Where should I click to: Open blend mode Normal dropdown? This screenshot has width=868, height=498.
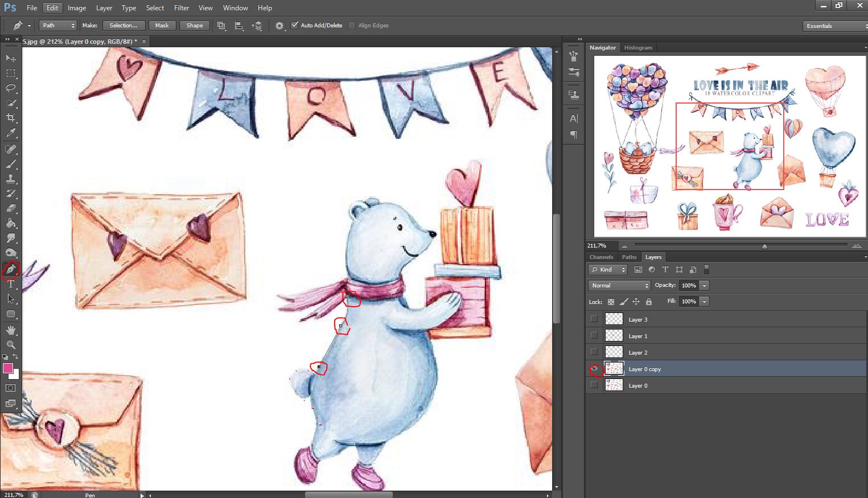pos(619,285)
